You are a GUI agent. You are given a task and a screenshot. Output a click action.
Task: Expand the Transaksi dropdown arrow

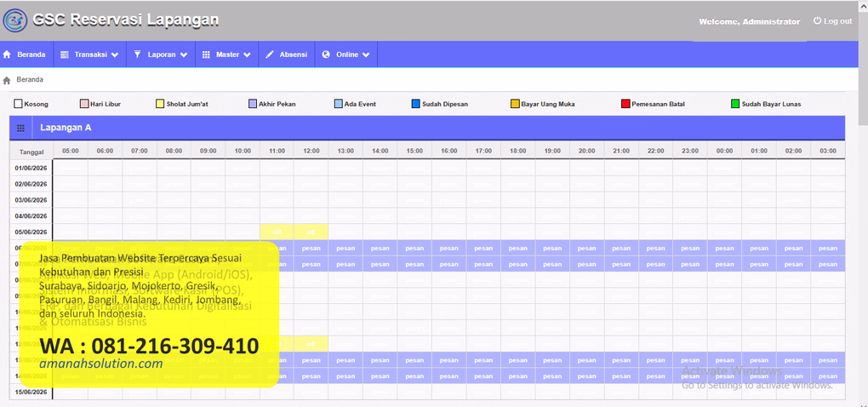point(115,54)
